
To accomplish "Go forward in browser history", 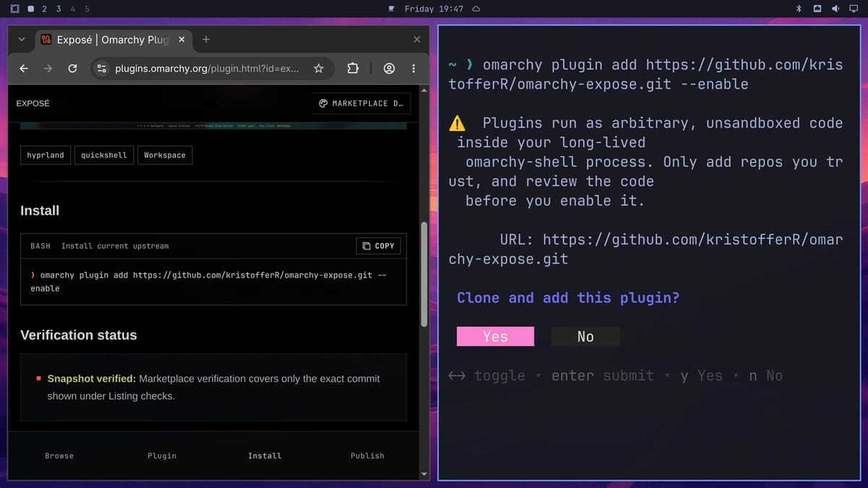I will point(48,69).
